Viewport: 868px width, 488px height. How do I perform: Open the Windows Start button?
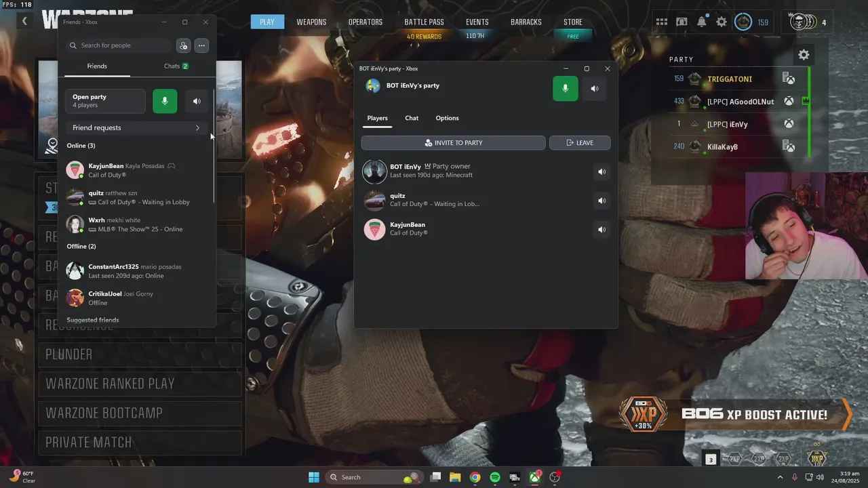[x=314, y=477]
